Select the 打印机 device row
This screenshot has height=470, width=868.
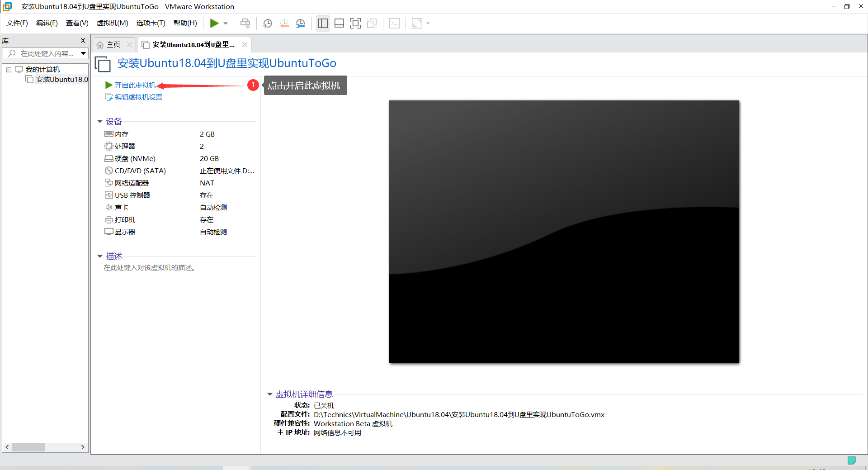(179, 219)
